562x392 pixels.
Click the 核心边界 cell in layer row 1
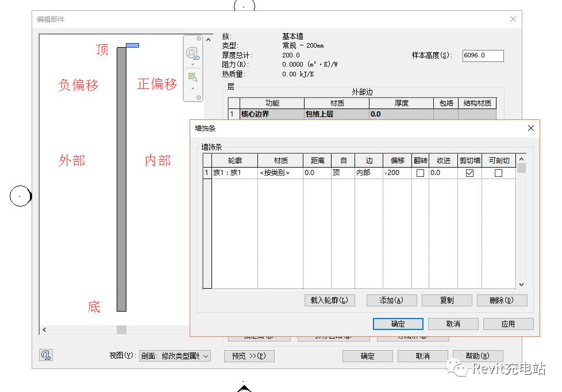pos(272,114)
